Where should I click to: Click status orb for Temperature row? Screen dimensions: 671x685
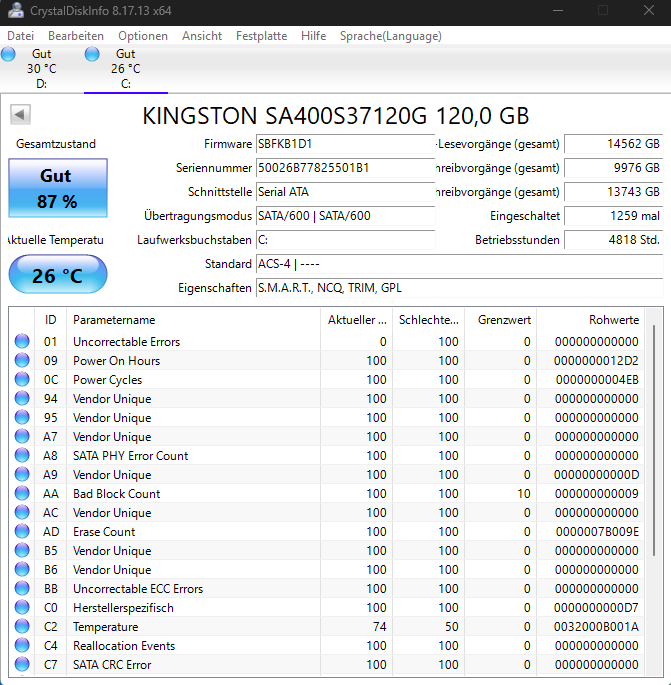pos(22,626)
